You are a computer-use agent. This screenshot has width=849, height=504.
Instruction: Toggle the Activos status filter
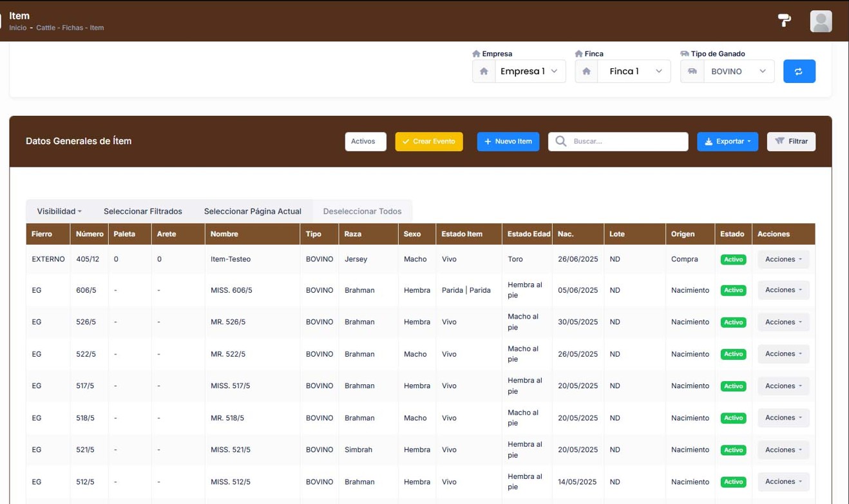tap(365, 142)
